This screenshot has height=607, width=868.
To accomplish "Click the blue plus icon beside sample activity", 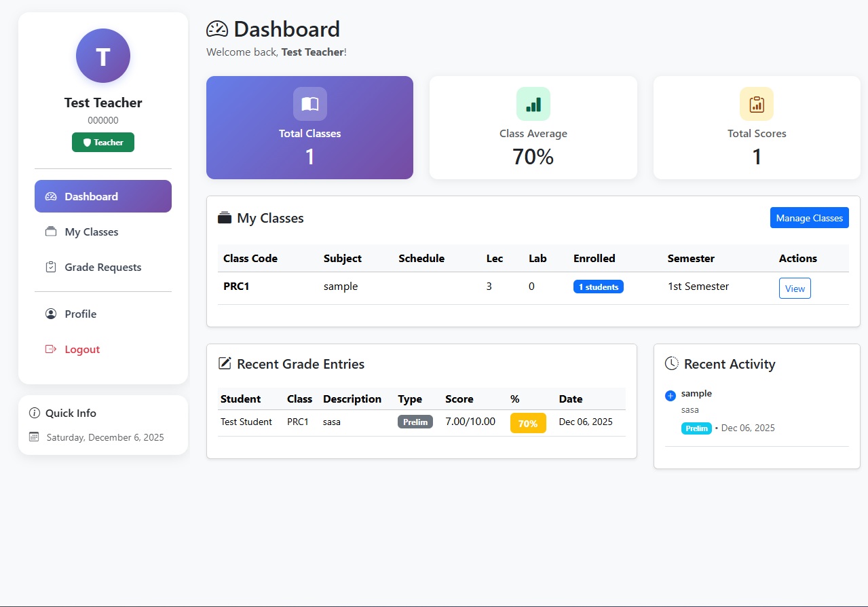I will pyautogui.click(x=671, y=395).
